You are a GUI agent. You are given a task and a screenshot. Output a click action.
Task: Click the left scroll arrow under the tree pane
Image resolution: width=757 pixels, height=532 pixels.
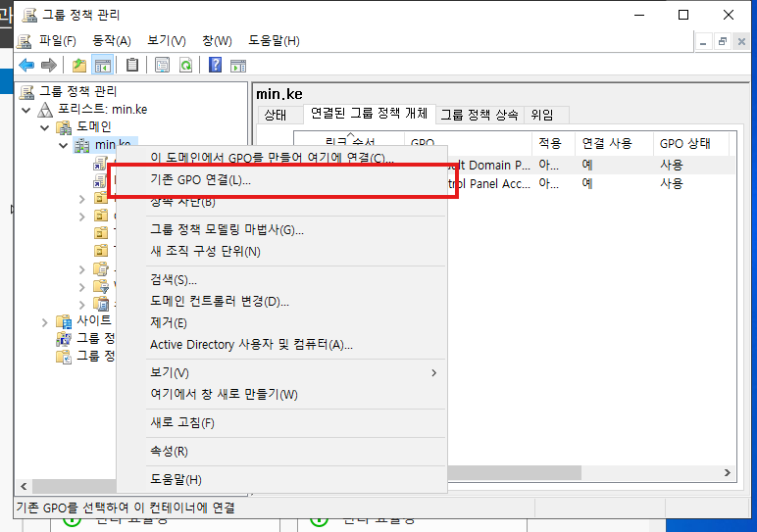[x=24, y=486]
